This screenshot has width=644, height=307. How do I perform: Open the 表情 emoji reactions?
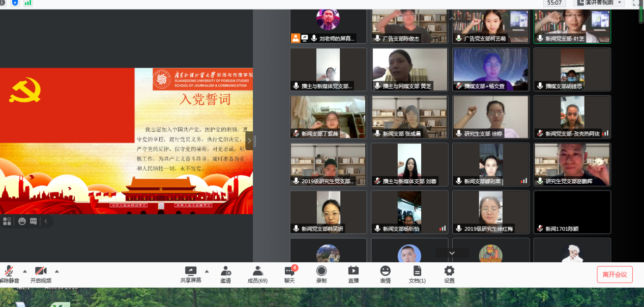coord(385,274)
